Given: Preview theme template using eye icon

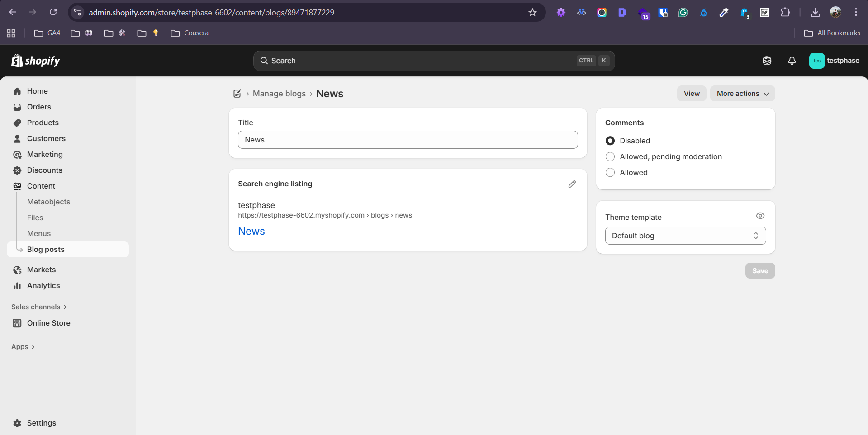Looking at the screenshot, I should [760, 216].
